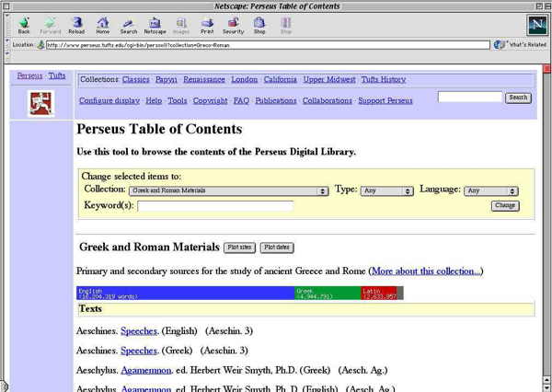Open the London collection link

(245, 80)
